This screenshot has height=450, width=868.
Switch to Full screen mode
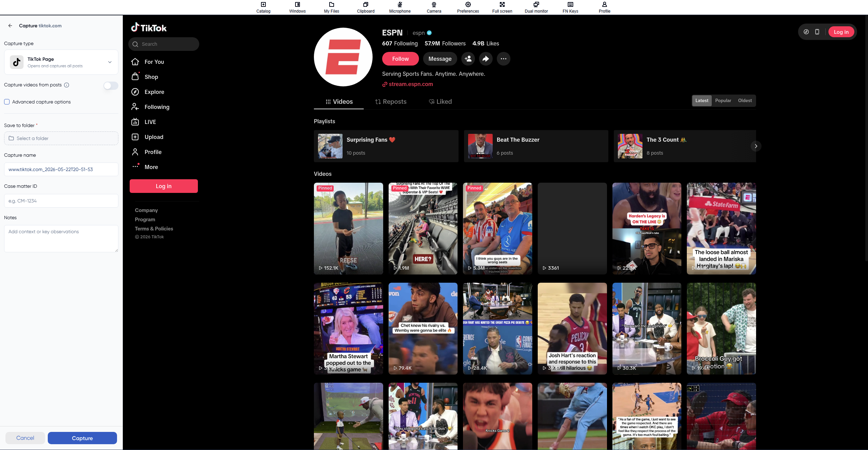pos(502,7)
